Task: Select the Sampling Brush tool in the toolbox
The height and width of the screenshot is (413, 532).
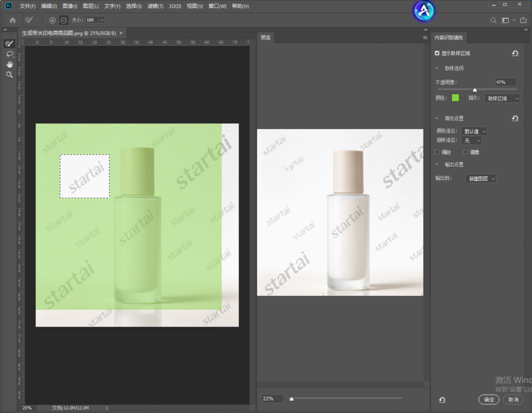Action: [x=9, y=44]
